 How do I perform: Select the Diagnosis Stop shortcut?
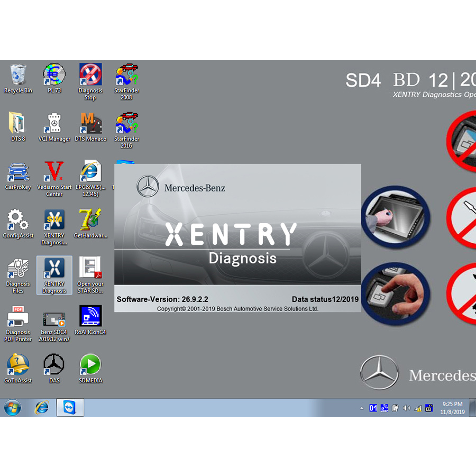click(90, 76)
